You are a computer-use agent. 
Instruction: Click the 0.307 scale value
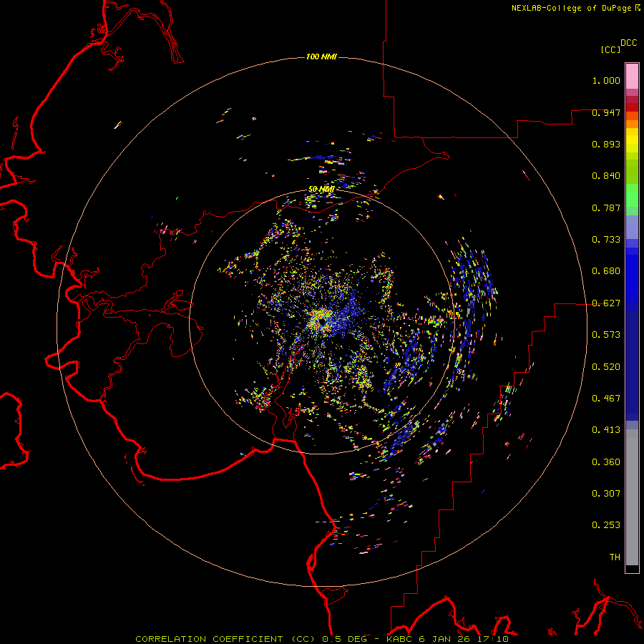[x=606, y=494]
